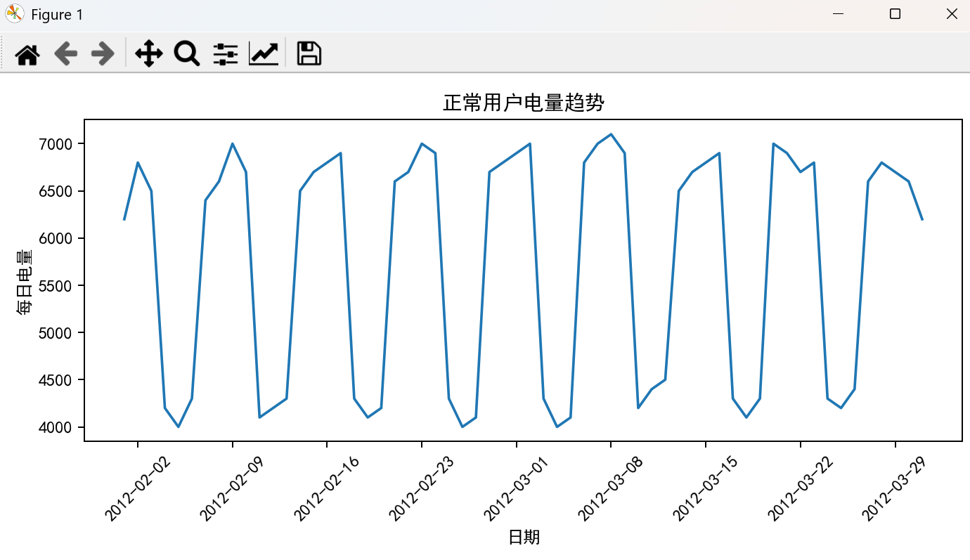The width and height of the screenshot is (970, 560).
Task: Click date tick label 2012-02-16
Action: pyautogui.click(x=326, y=488)
